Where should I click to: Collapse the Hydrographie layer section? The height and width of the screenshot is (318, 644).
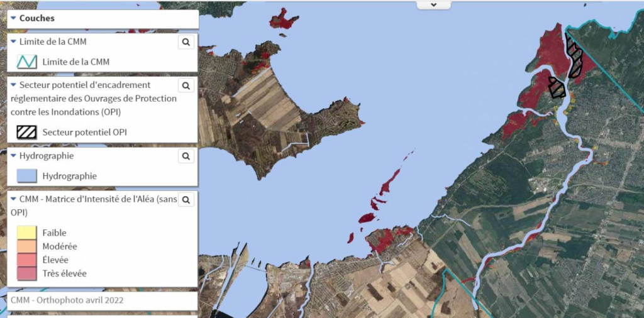13,156
